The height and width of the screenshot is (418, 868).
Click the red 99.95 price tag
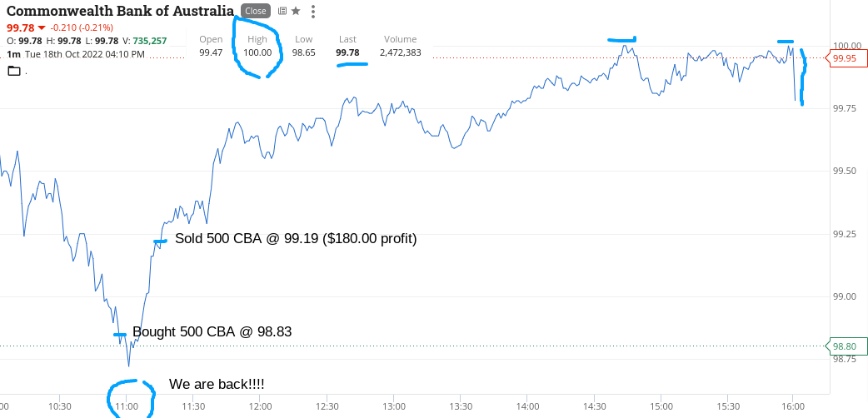point(845,58)
